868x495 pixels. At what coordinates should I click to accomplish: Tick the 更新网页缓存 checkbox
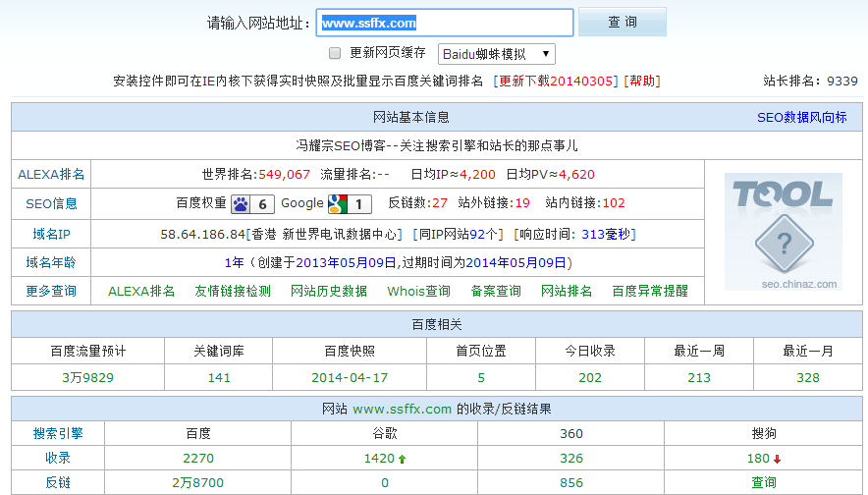(335, 53)
